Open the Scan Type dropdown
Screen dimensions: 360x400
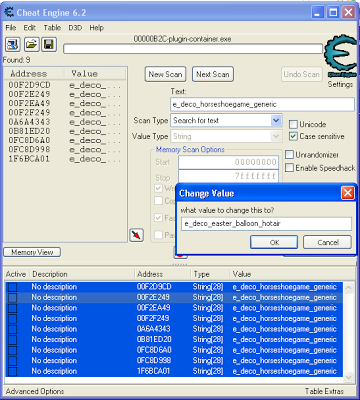(x=276, y=120)
